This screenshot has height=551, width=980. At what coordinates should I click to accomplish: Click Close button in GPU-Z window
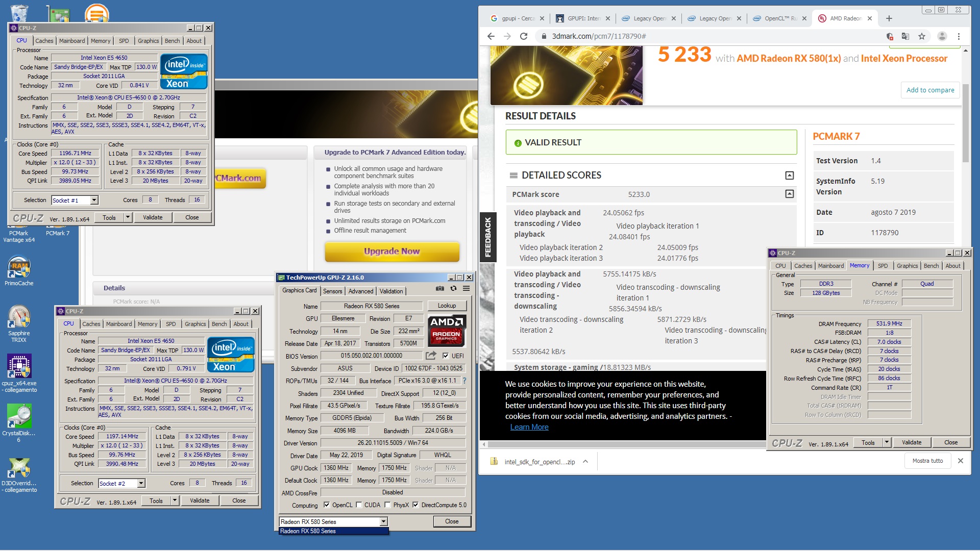point(452,521)
